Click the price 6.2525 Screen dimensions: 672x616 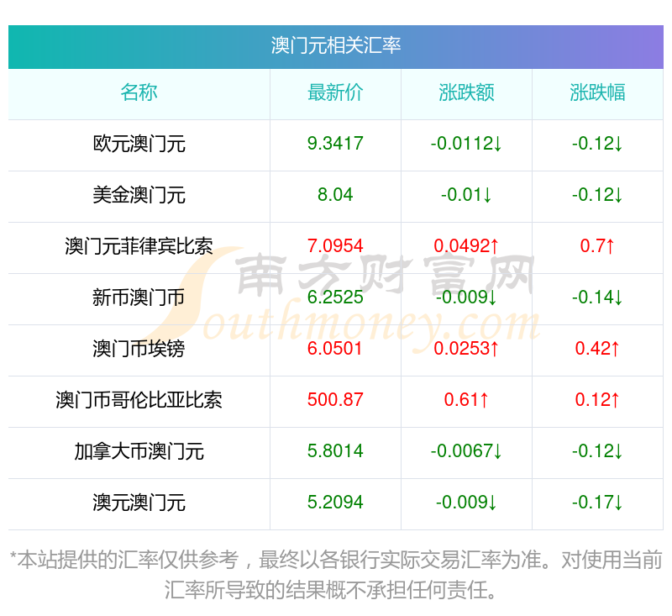coord(335,297)
